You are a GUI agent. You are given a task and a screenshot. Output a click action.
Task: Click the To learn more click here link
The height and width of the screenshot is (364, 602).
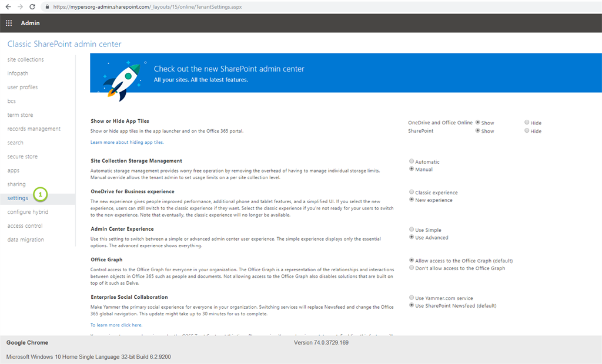point(116,324)
